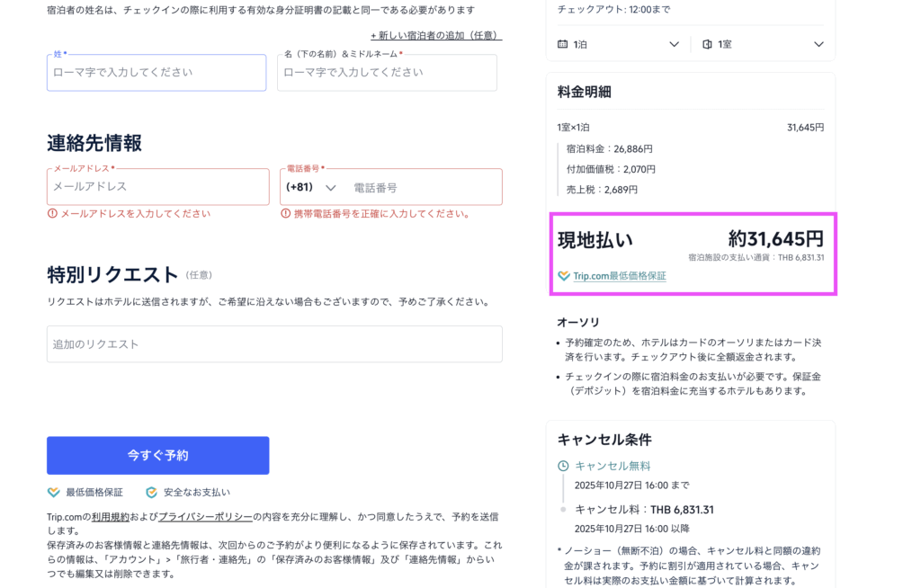
Task: Click the error icon by 携帯電話番号 warning
Action: [x=285, y=214]
